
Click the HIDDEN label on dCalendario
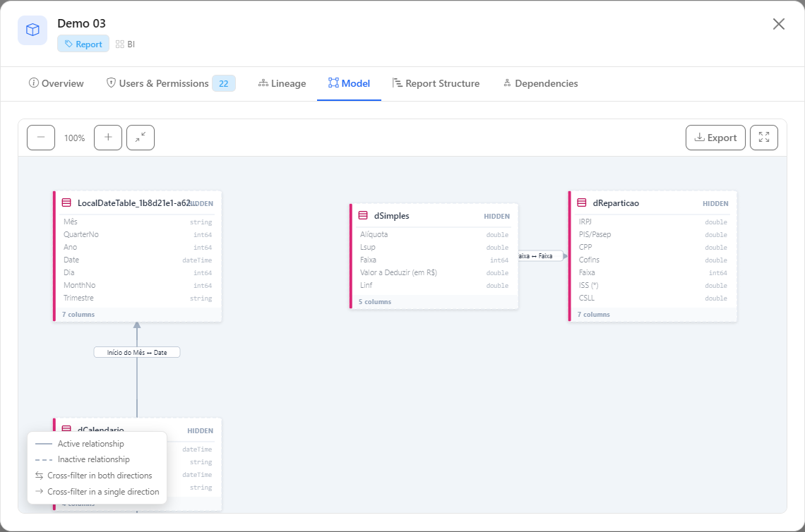(201, 431)
